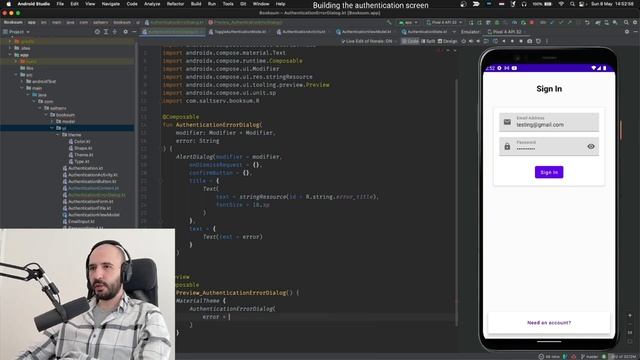Click the Email Address field in emulator
Viewport: 640px width, 360px height.
point(549,122)
